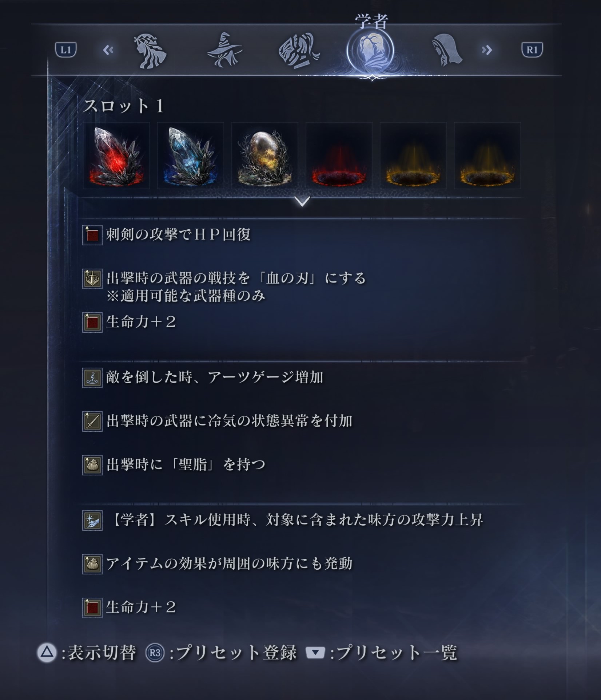Choose the last empty yellow relic slot

coord(487,156)
